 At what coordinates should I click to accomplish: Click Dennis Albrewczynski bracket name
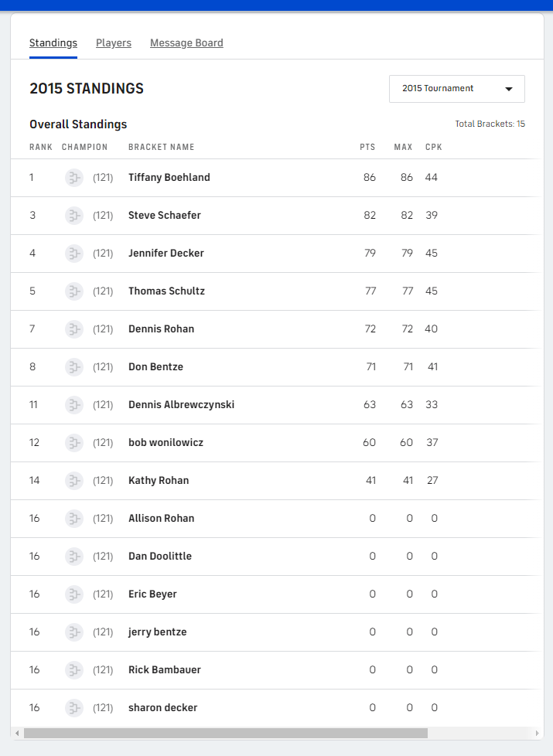coord(181,405)
